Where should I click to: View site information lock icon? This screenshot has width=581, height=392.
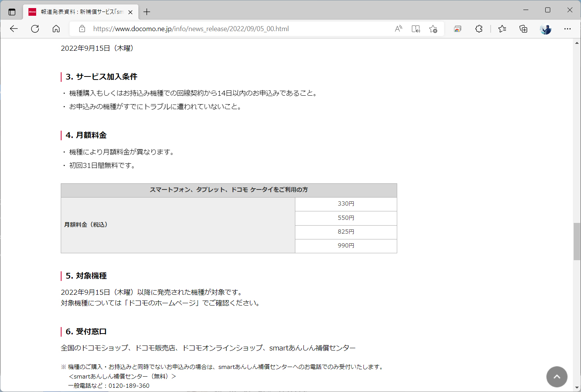pyautogui.click(x=82, y=29)
